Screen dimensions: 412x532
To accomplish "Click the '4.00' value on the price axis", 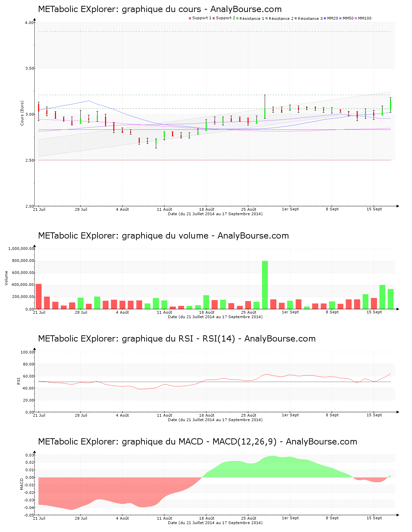I will [30, 23].
